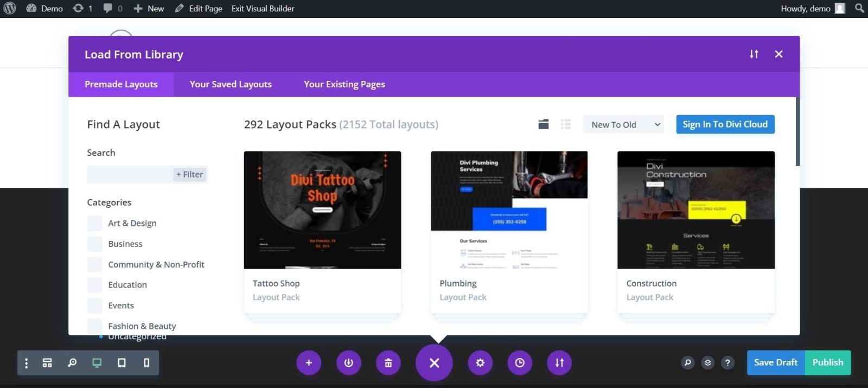Click the Publish button
This screenshot has height=388, width=868.
pyautogui.click(x=828, y=362)
